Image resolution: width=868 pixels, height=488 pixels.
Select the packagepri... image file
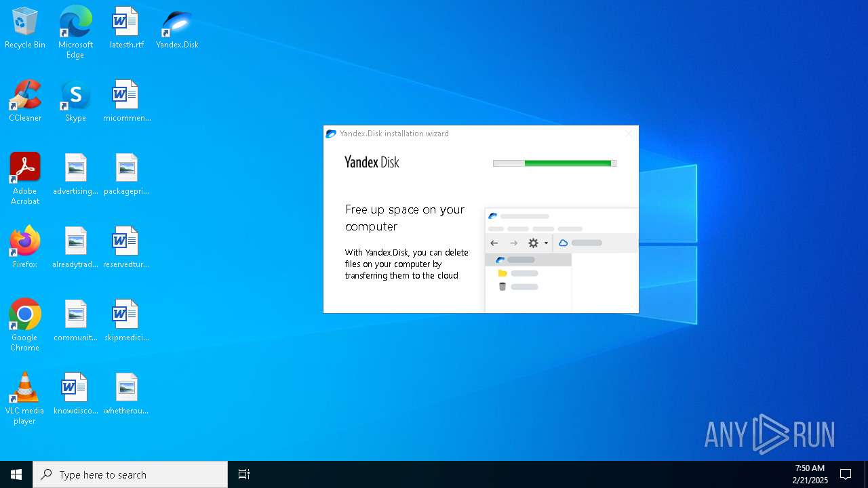126,175
